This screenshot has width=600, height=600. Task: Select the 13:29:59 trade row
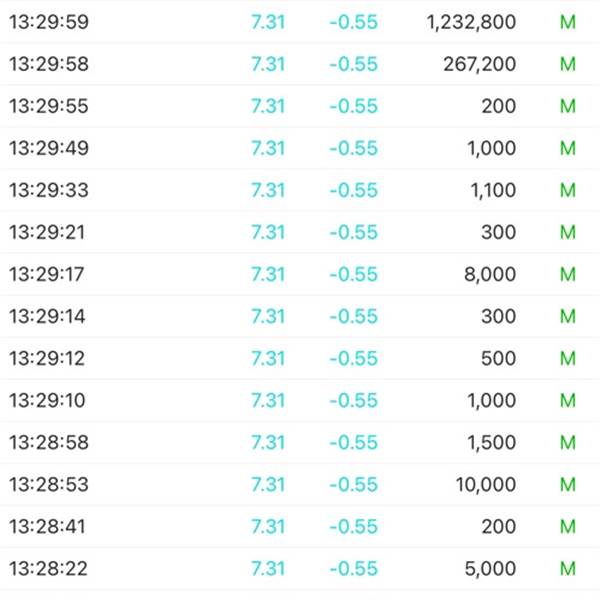tap(300, 21)
